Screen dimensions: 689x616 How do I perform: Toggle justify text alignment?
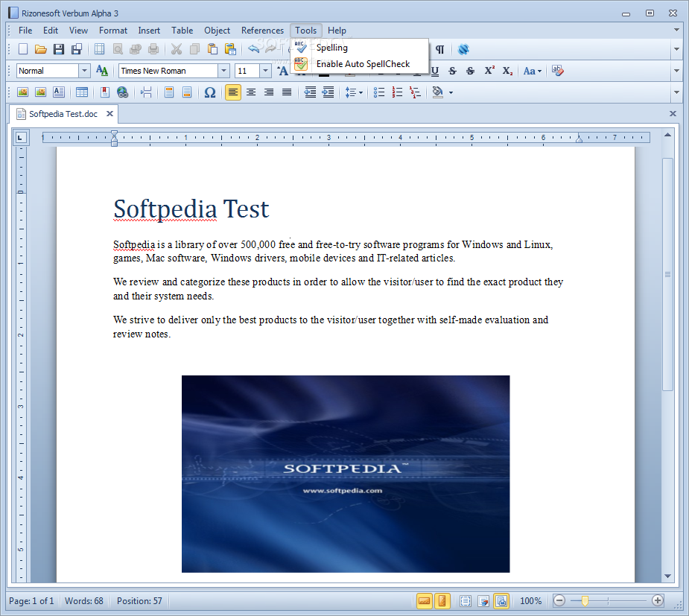(287, 92)
